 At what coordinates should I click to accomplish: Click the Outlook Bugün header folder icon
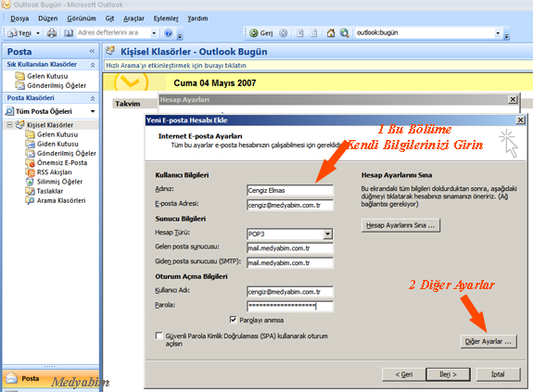(110, 51)
